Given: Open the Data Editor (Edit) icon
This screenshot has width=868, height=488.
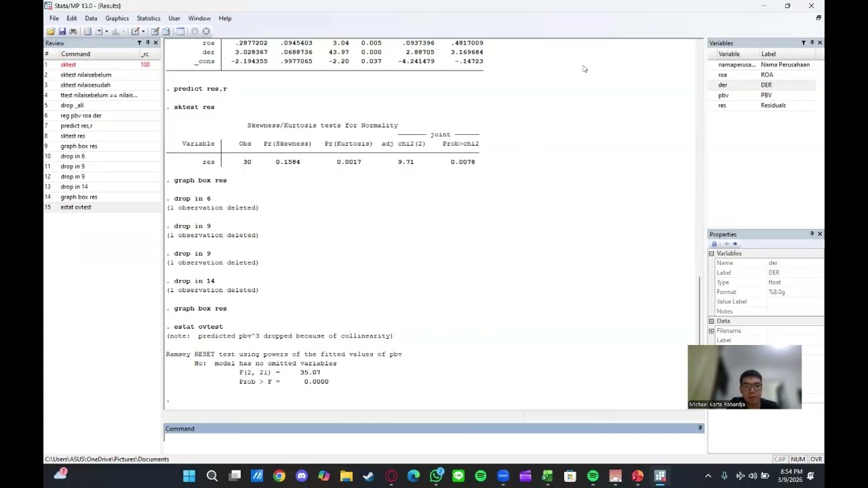Looking at the screenshot, I should click(x=155, y=31).
